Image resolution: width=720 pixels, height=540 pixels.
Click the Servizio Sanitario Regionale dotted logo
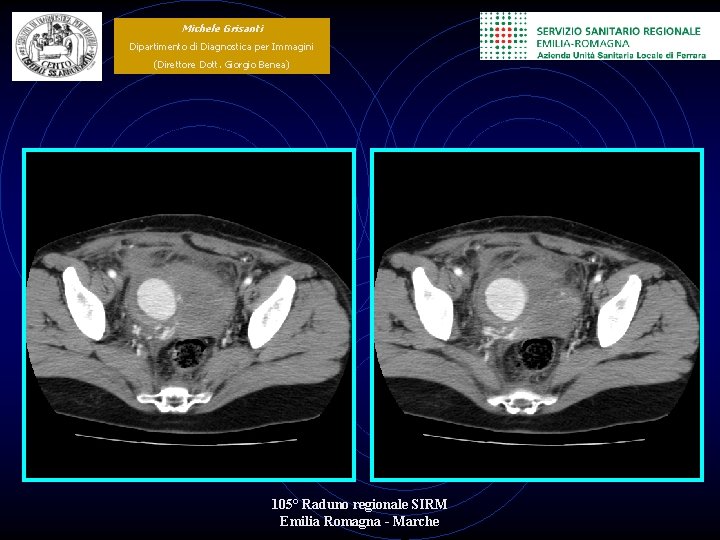pos(504,36)
